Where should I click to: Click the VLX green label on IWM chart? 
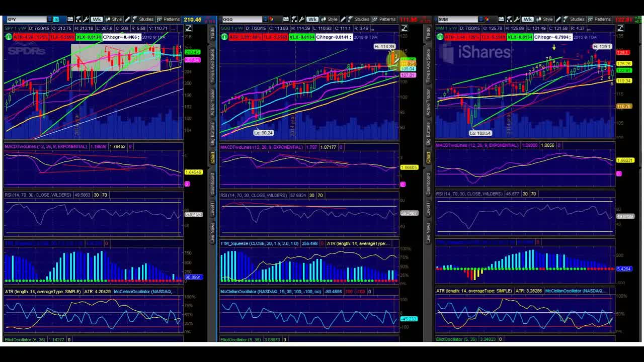[x=520, y=37]
